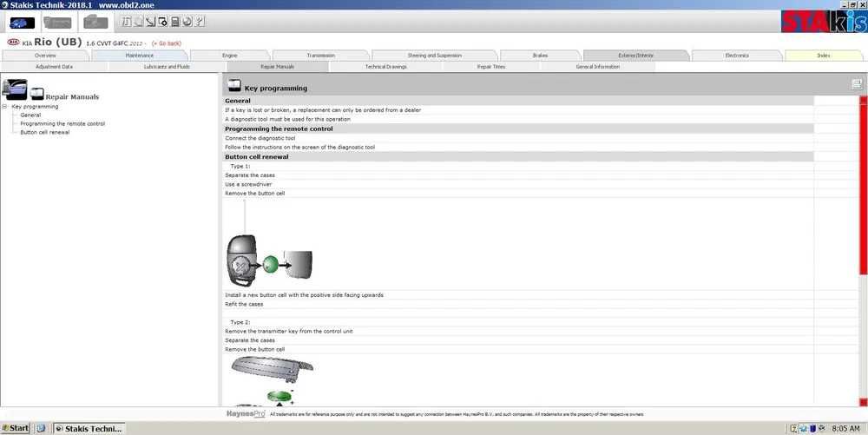Viewport: 868px width, 435px height.
Task: Open the Brakes tab
Action: click(540, 56)
